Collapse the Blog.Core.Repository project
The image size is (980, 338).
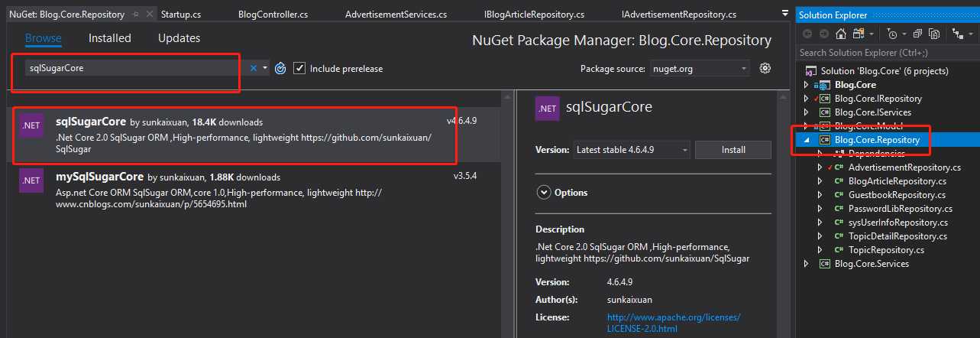[805, 140]
